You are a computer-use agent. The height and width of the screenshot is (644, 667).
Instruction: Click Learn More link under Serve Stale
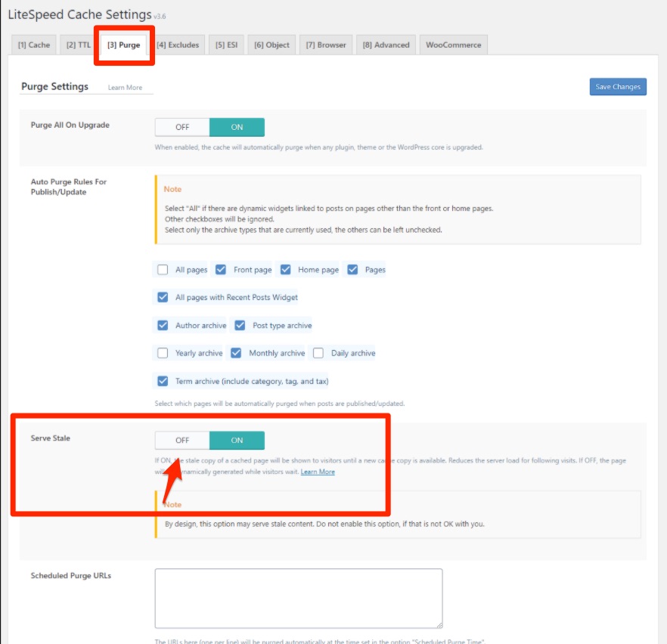pyautogui.click(x=318, y=472)
